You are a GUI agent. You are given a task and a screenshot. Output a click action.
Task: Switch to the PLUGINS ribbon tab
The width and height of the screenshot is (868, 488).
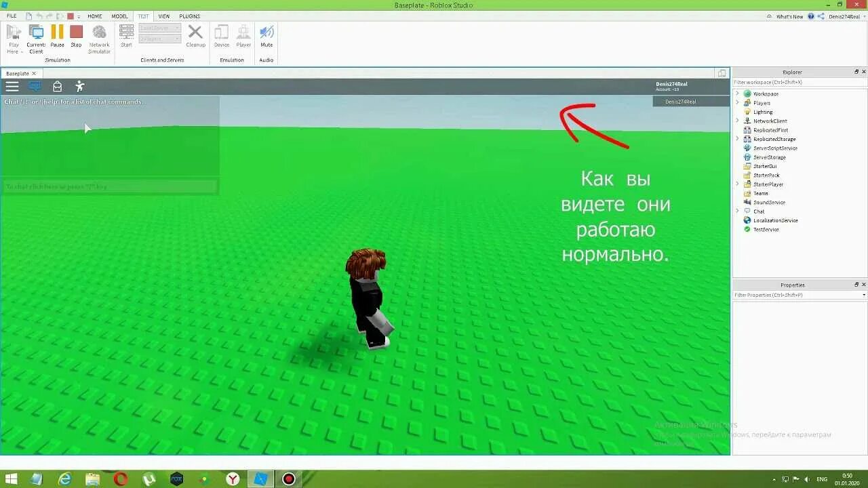point(190,16)
